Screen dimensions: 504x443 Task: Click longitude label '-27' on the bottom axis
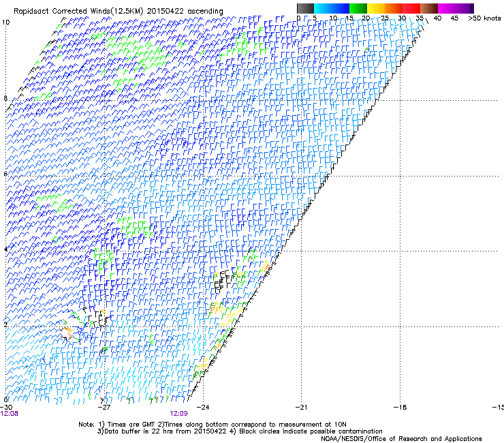(x=104, y=407)
